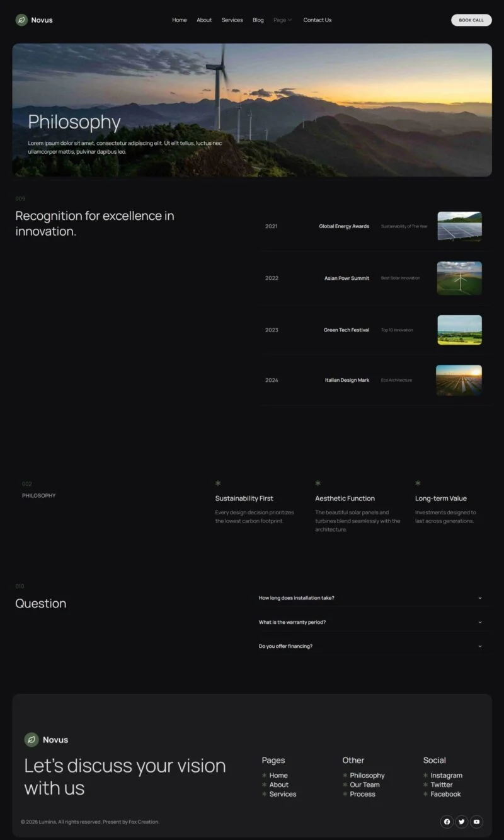Click the Philosophy hero banner image
The height and width of the screenshot is (840, 504).
[x=252, y=110]
